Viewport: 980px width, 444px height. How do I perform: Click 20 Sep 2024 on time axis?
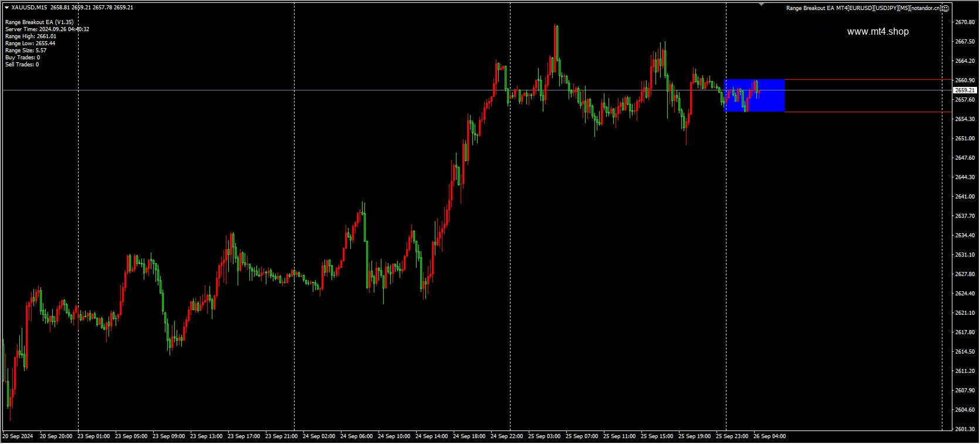point(18,437)
